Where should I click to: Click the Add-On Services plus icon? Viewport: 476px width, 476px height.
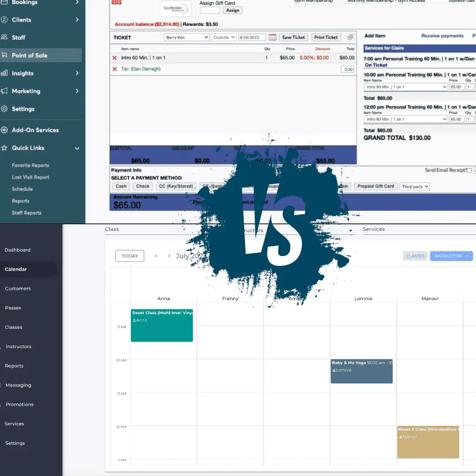(x=4, y=130)
